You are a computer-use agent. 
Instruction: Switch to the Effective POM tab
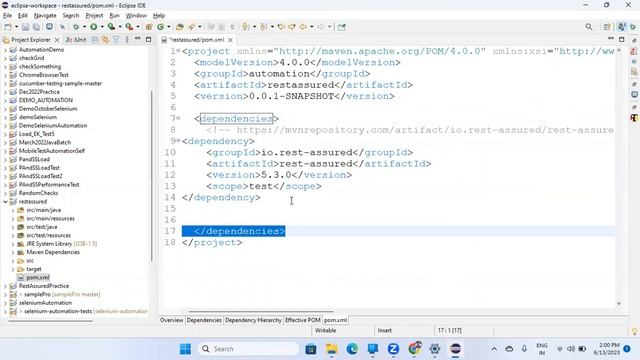click(x=303, y=320)
